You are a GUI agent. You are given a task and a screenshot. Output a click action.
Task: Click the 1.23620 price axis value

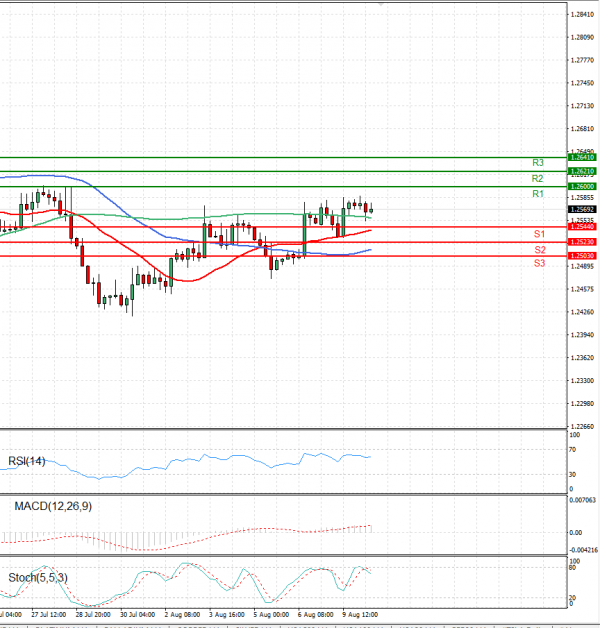582,357
